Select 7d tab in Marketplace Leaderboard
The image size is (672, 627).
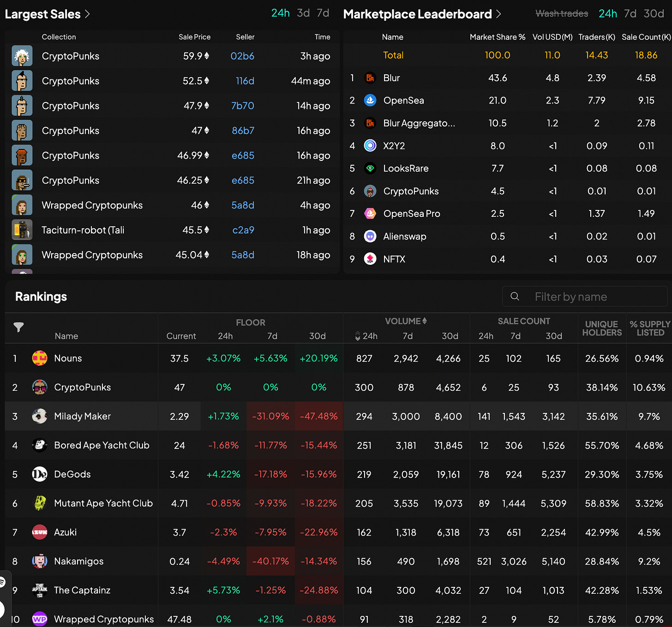point(630,14)
